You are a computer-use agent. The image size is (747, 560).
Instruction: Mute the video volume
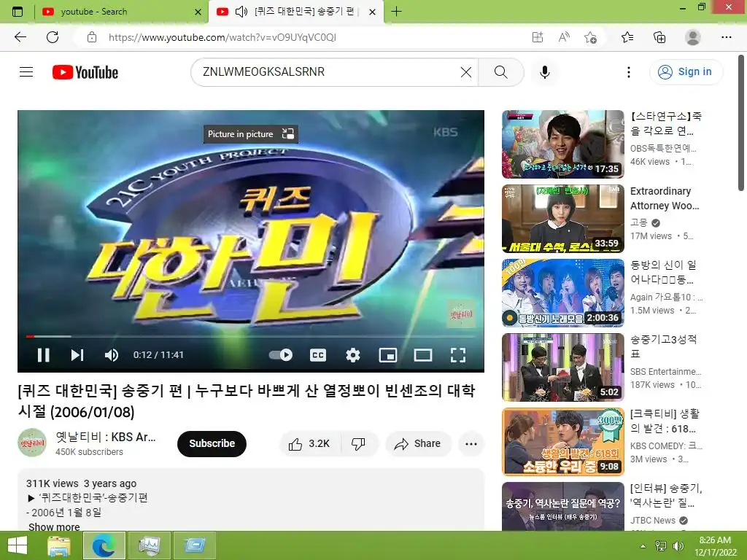pyautogui.click(x=112, y=355)
